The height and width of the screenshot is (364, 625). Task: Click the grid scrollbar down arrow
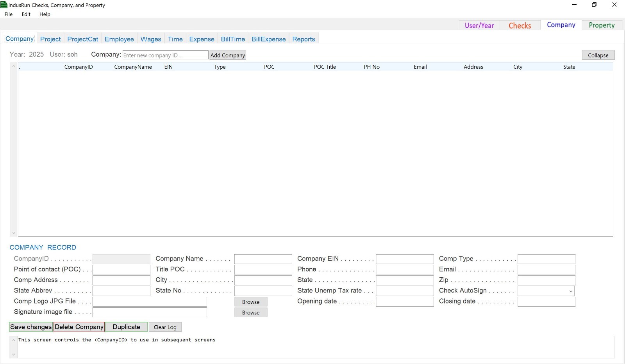coord(14,233)
